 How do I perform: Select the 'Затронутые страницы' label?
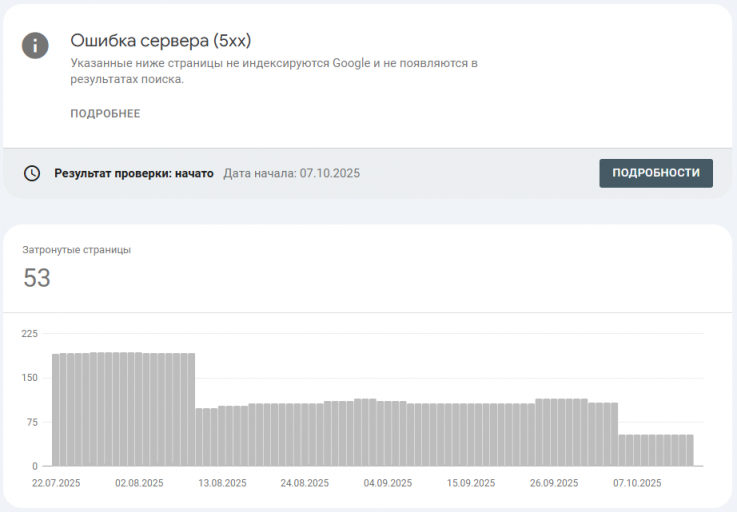point(77,250)
